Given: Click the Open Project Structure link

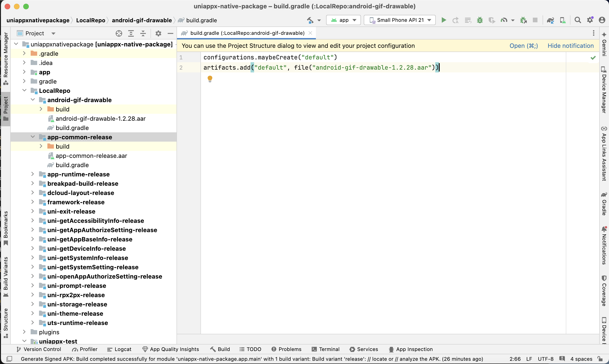Looking at the screenshot, I should coord(524,46).
